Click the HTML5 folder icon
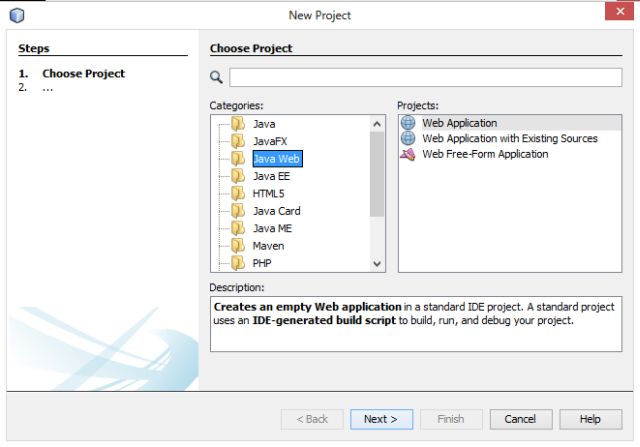The image size is (640, 447). 238,193
